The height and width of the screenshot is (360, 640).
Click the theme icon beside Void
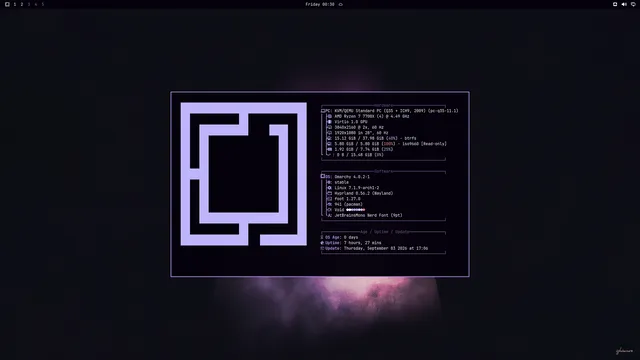329,210
